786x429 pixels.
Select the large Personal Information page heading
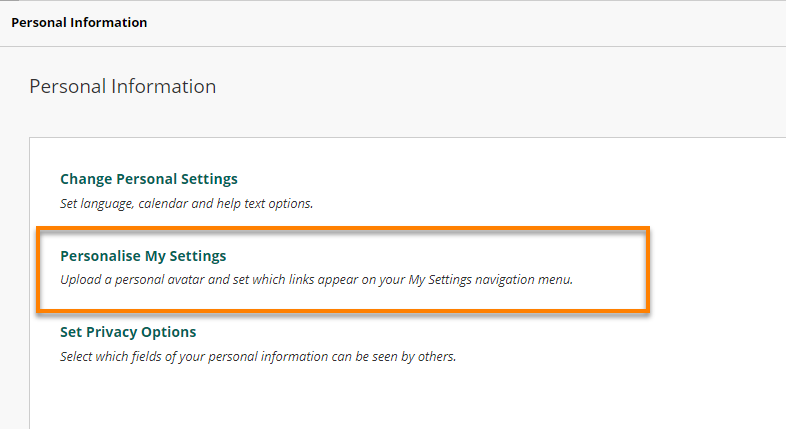(122, 86)
